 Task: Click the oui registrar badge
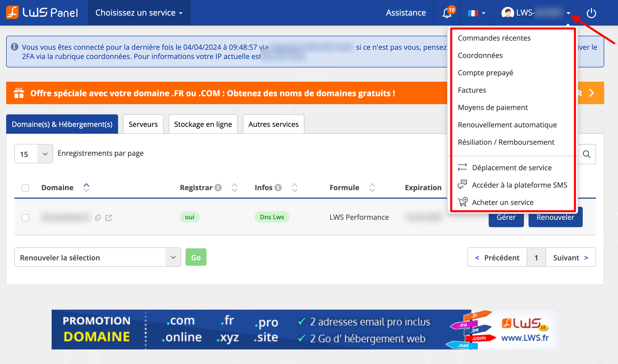point(190,217)
